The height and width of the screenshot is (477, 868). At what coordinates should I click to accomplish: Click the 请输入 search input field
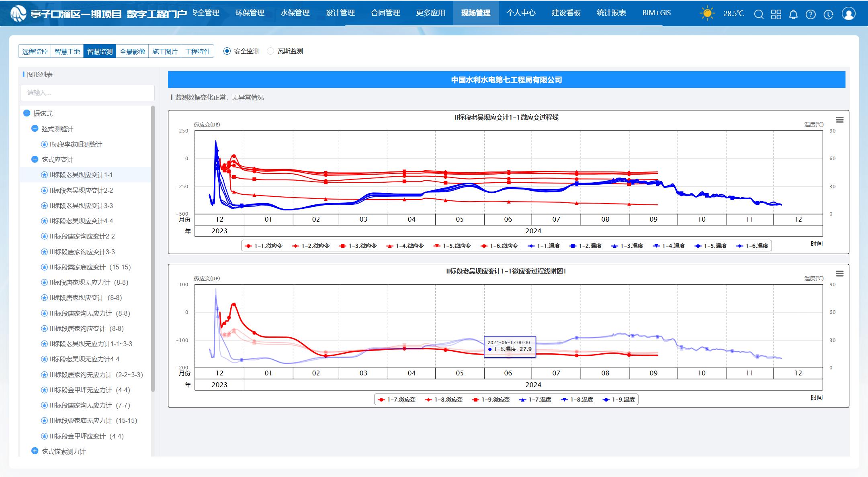click(87, 93)
